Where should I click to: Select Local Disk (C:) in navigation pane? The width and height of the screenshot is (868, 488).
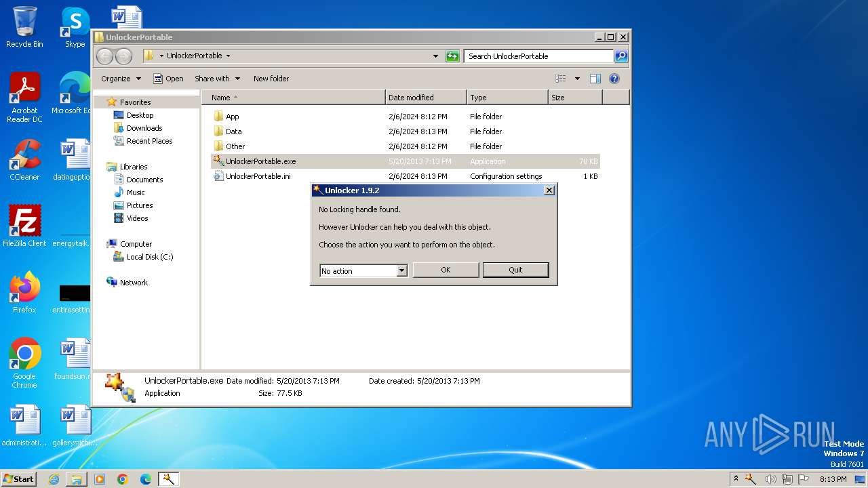click(149, 257)
